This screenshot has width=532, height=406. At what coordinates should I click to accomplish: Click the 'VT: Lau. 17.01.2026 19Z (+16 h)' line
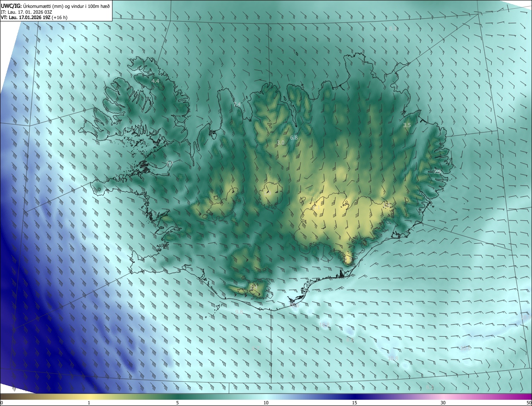[34, 17]
